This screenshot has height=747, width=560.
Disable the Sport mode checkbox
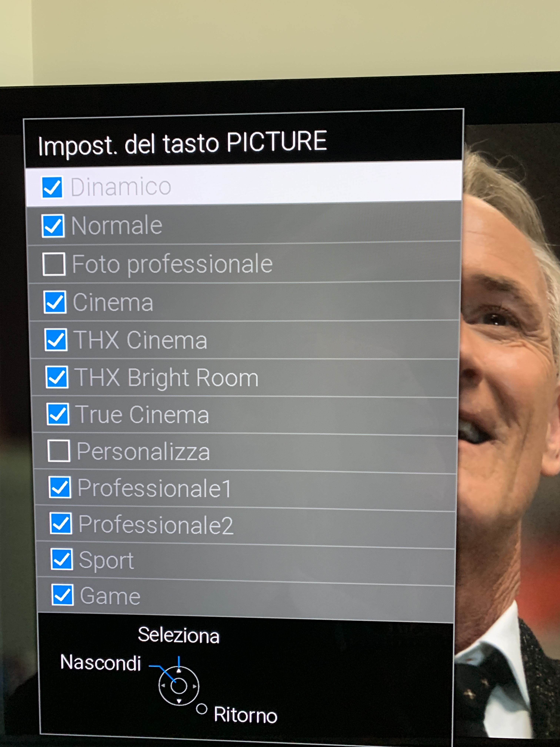61,559
